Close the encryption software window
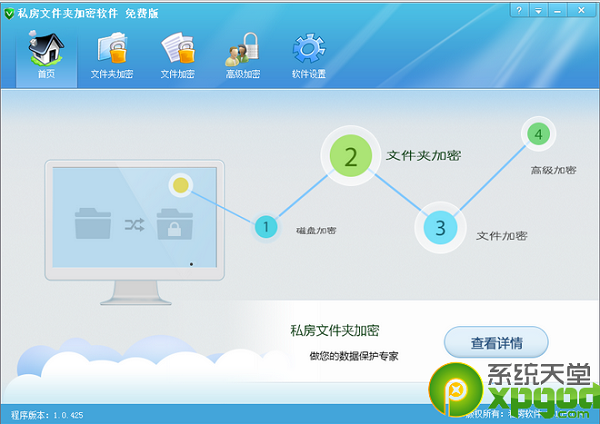Image resolution: width=600 pixels, height=424 pixels. pos(581,10)
